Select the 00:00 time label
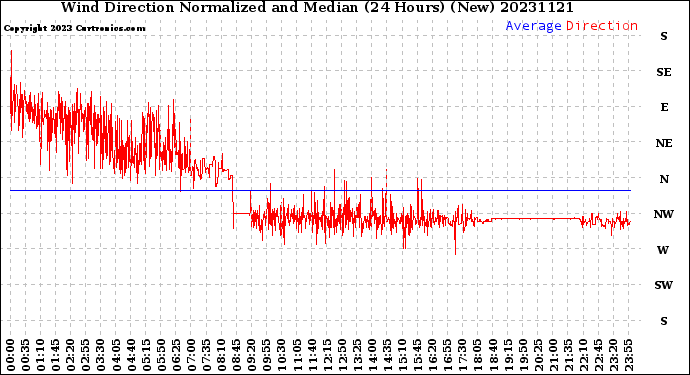 [x=11, y=356]
